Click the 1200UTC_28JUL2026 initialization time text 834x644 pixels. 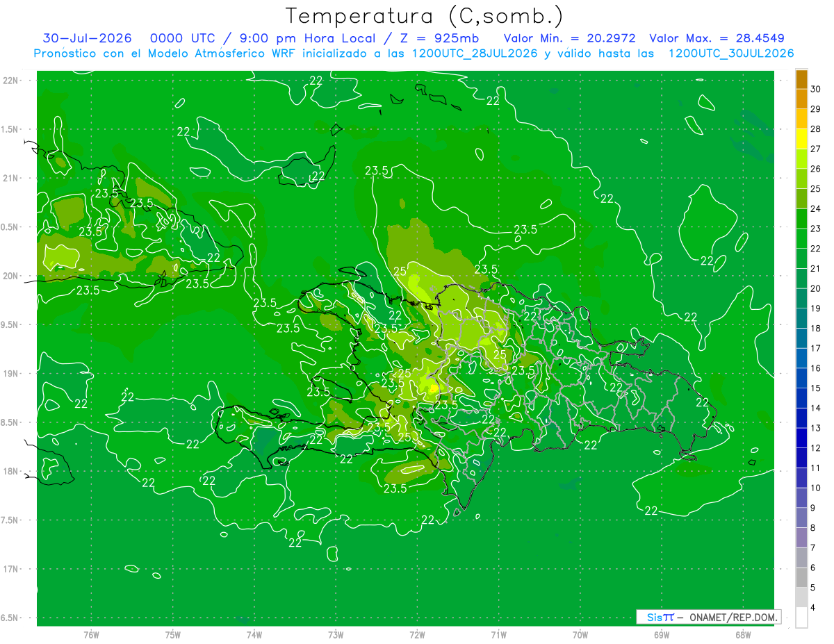point(475,53)
